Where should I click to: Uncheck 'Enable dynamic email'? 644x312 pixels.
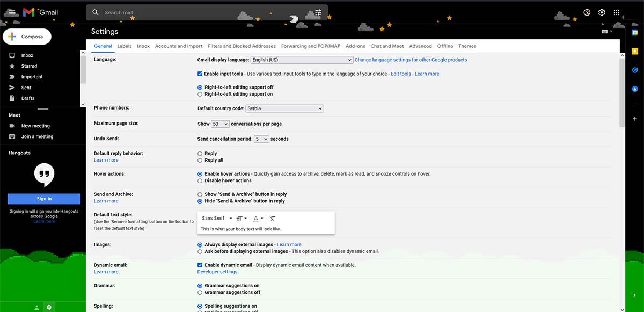[200, 265]
